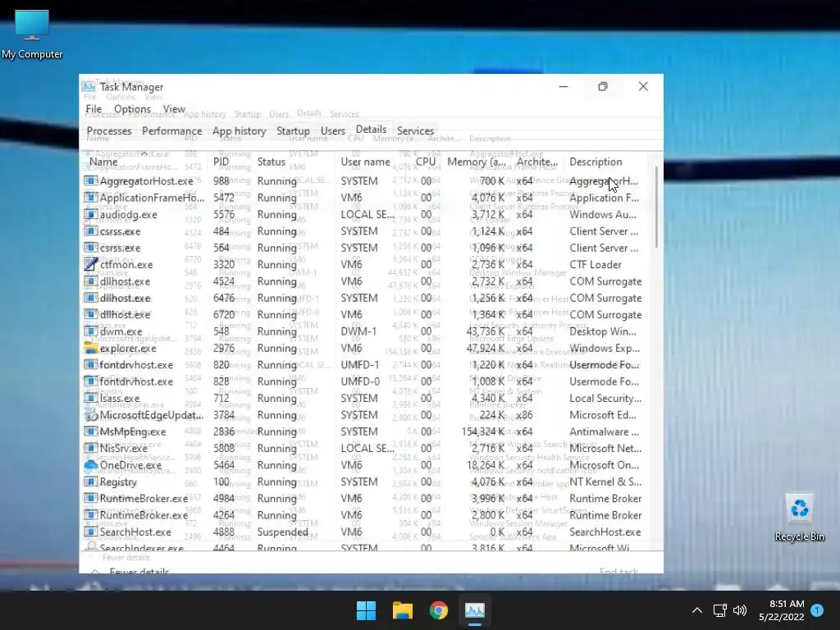Open the notification badge icon
Screen dimensions: 840x630
click(817, 610)
